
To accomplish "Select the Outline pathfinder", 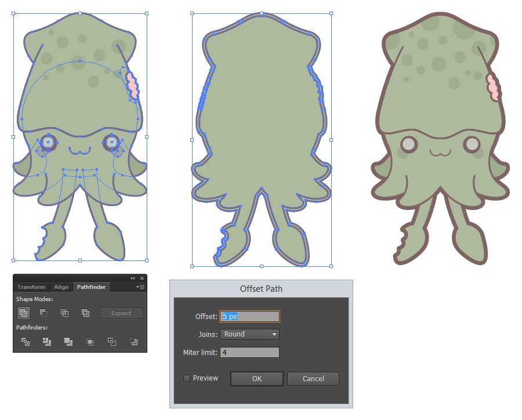I will pos(113,342).
